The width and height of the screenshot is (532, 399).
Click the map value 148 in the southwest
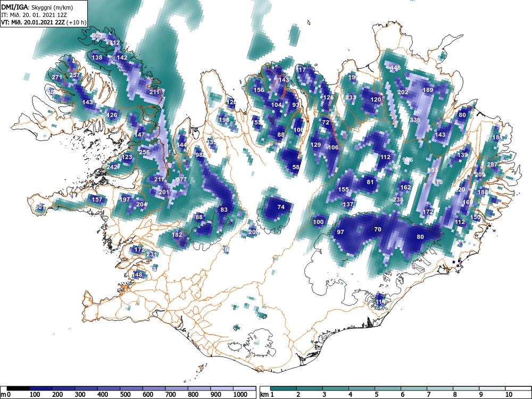(137, 275)
